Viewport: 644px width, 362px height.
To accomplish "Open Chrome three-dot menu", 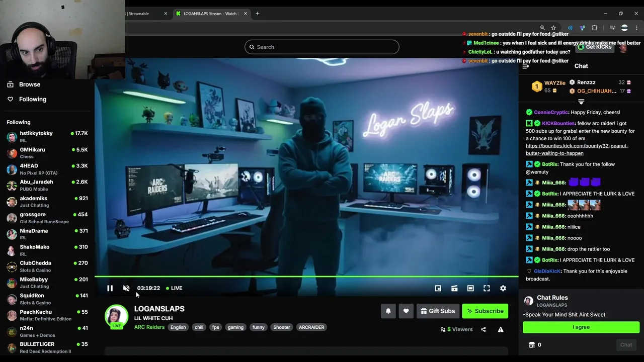I will (x=636, y=28).
